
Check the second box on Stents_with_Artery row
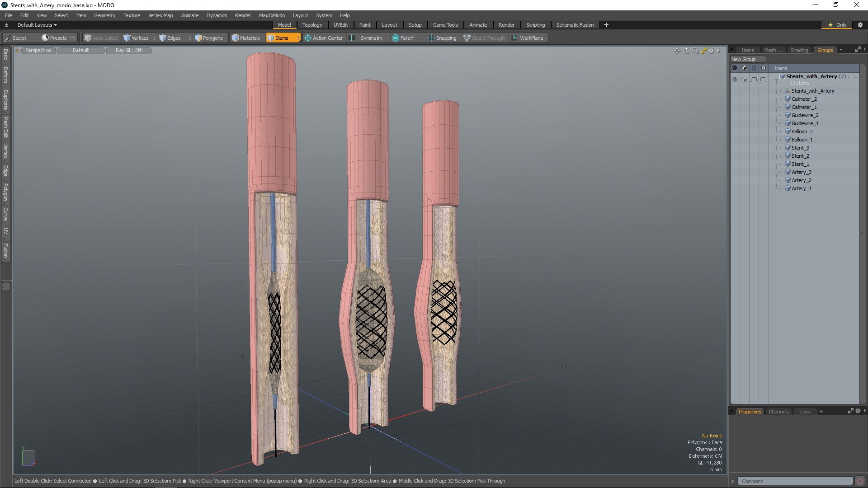pyautogui.click(x=763, y=80)
